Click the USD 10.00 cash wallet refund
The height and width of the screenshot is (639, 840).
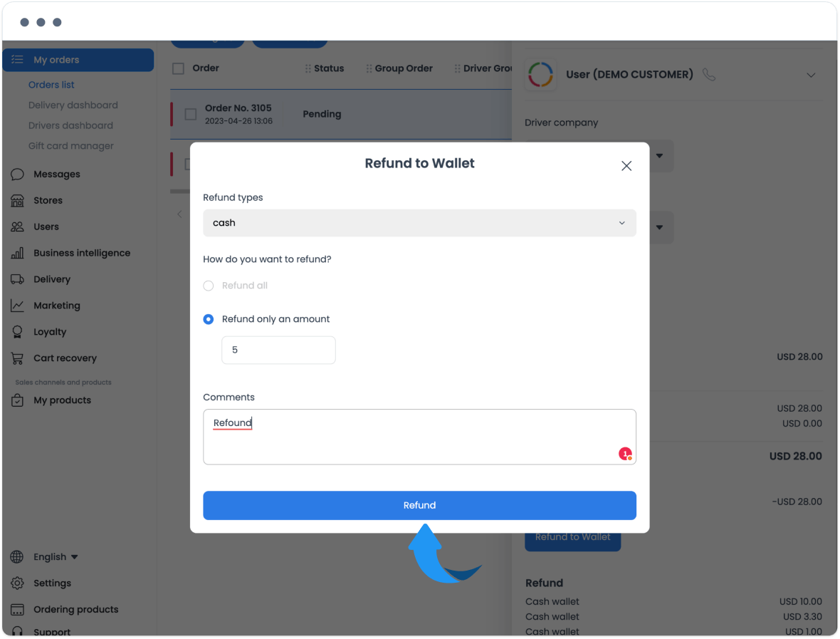point(800,601)
